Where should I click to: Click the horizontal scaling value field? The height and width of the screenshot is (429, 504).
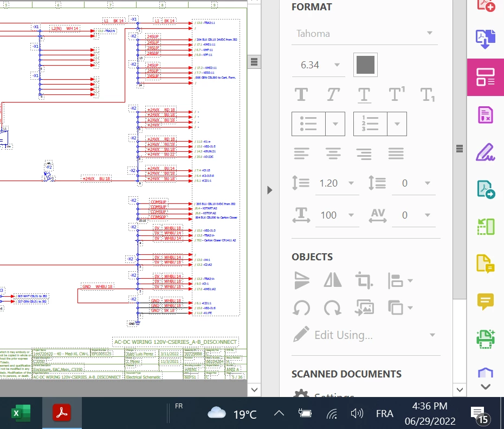(329, 215)
